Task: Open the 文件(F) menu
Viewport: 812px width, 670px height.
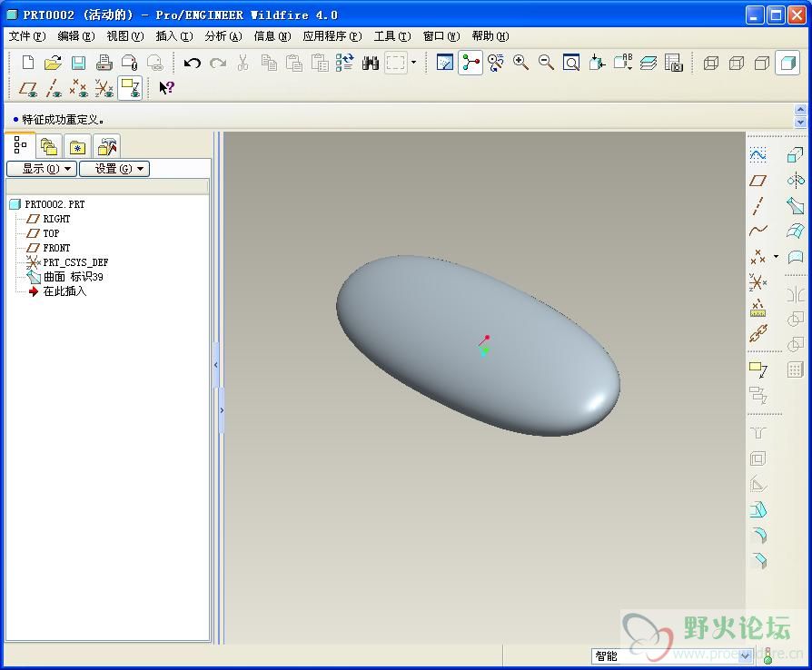Action: click(x=27, y=36)
